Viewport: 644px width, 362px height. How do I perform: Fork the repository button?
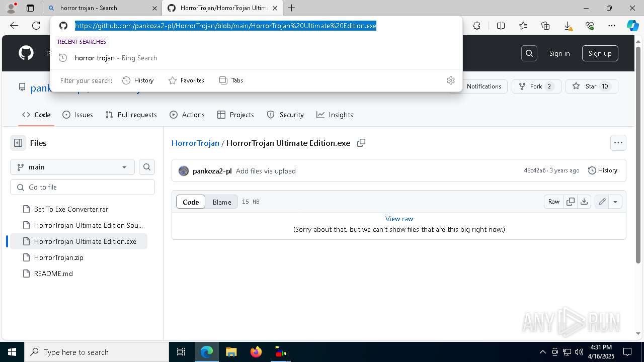[536, 86]
